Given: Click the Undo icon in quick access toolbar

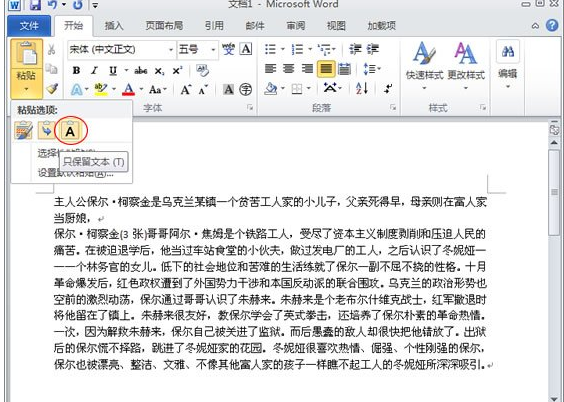Looking at the screenshot, I should pyautogui.click(x=53, y=4).
